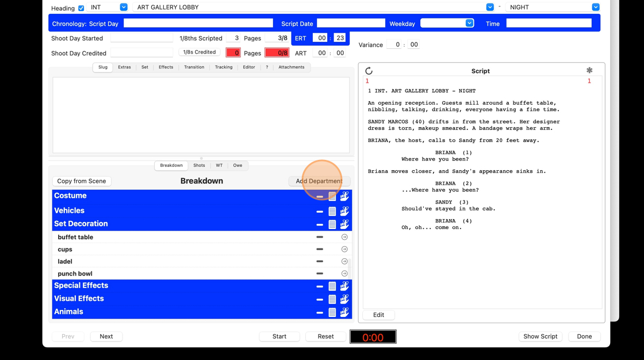The width and height of the screenshot is (644, 360).
Task: Click the Set Decoration minus icon
Action: [320, 225]
